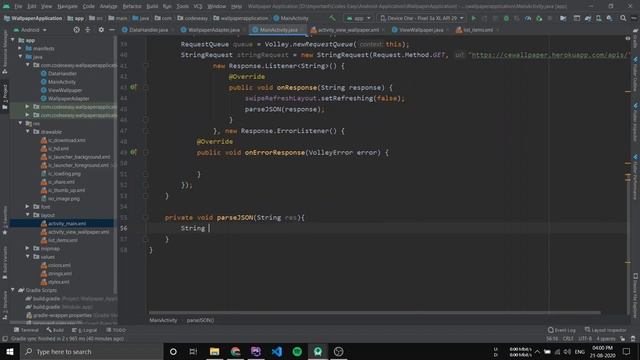640x360 pixels.
Task: Select MainActivity in project tree
Action: pyautogui.click(x=62, y=82)
